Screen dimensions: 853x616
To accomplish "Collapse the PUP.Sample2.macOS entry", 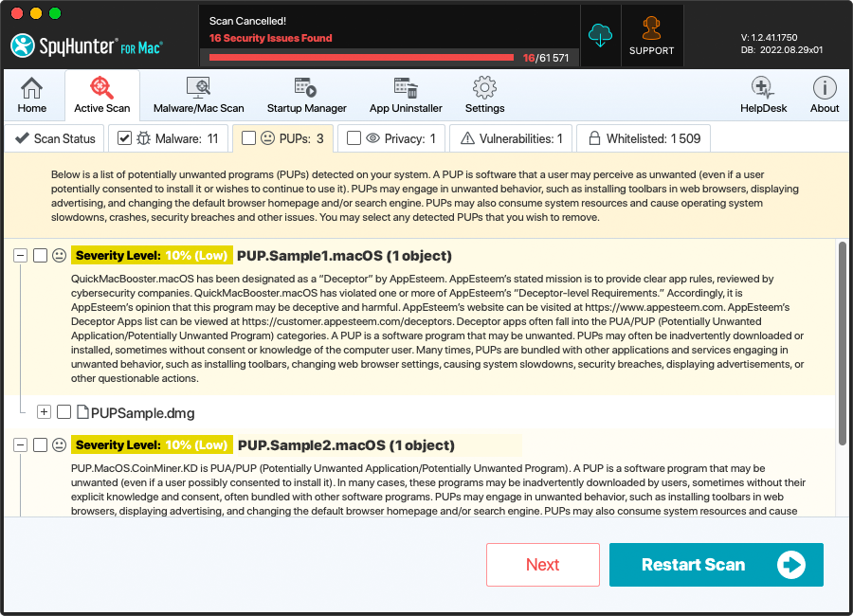I will tap(20, 445).
